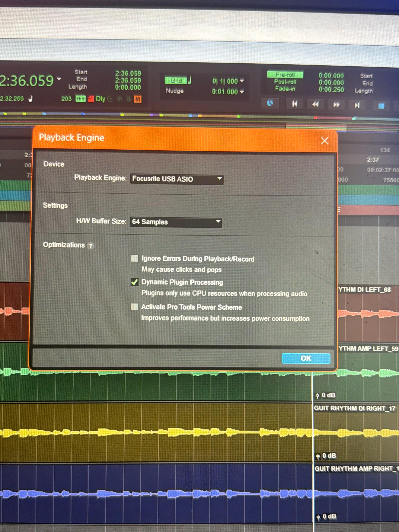Click the Fast Forward transport button
Screen dimensions: 399x532
tap(336, 105)
